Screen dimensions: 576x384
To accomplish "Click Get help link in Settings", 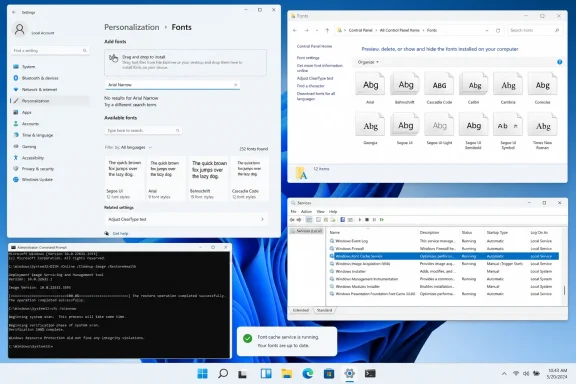I will (120, 234).
